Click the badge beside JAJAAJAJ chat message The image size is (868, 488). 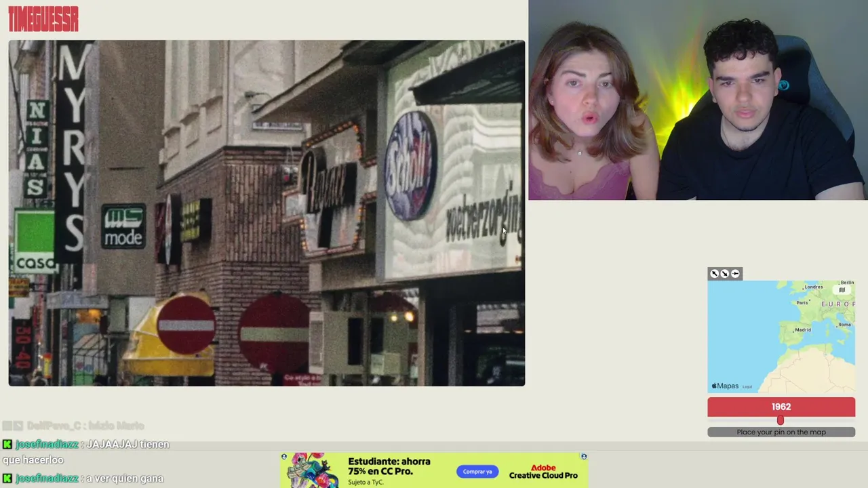coord(7,444)
